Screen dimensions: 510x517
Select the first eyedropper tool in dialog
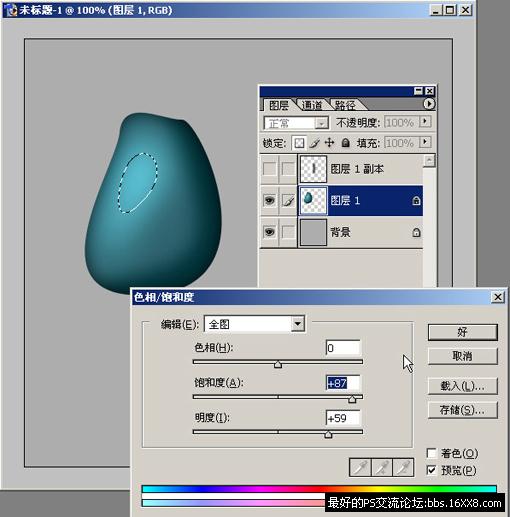click(360, 467)
